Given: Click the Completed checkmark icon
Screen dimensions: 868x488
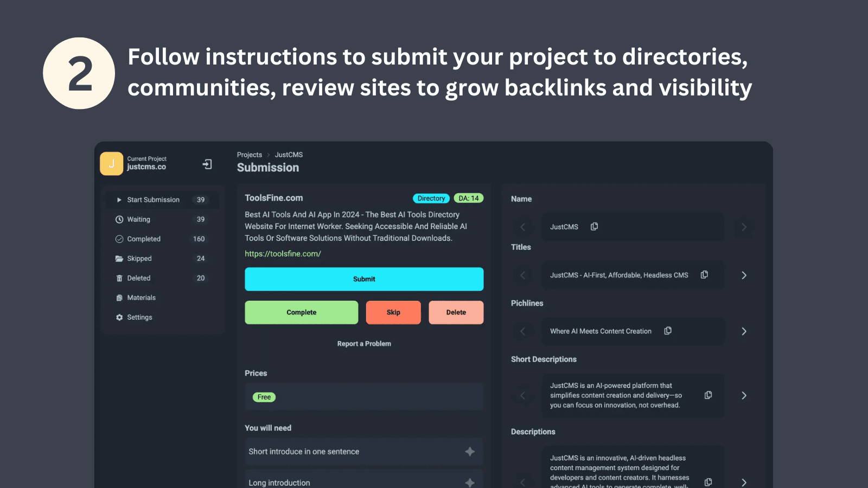Looking at the screenshot, I should tap(119, 239).
